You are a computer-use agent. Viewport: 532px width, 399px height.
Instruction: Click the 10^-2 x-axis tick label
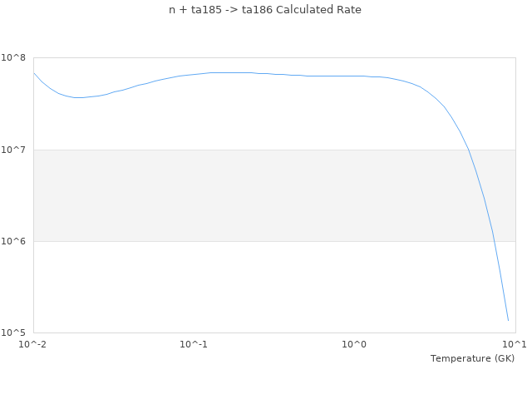(x=33, y=344)
